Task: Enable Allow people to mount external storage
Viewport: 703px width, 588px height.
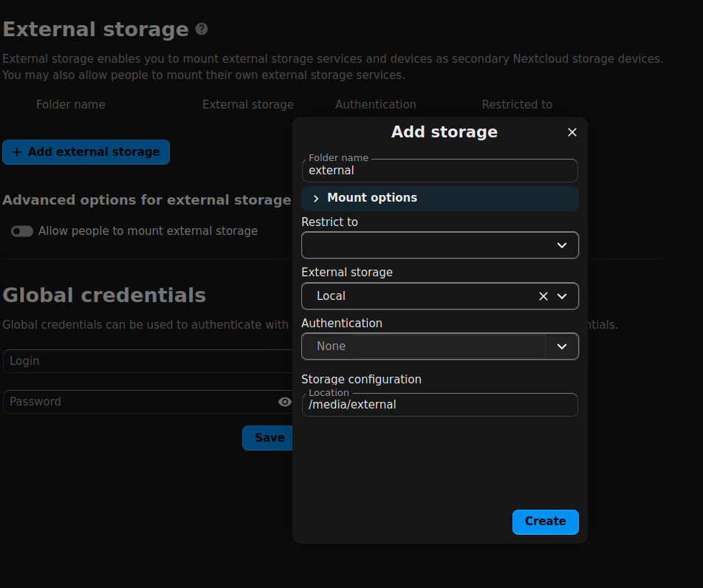Action: point(22,231)
